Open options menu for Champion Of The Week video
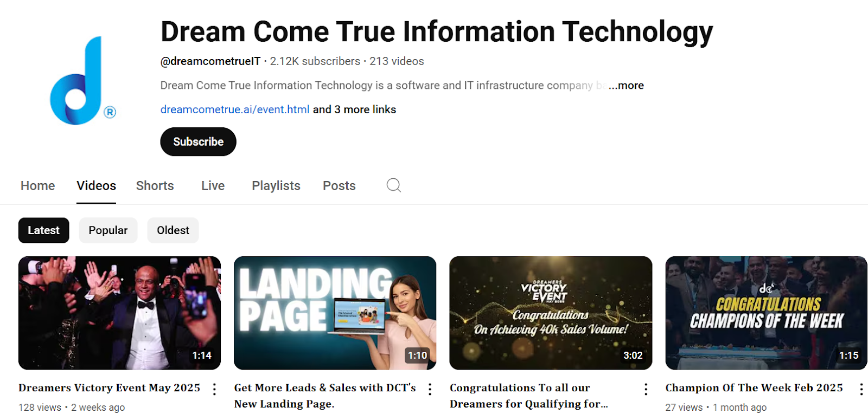 tap(861, 389)
